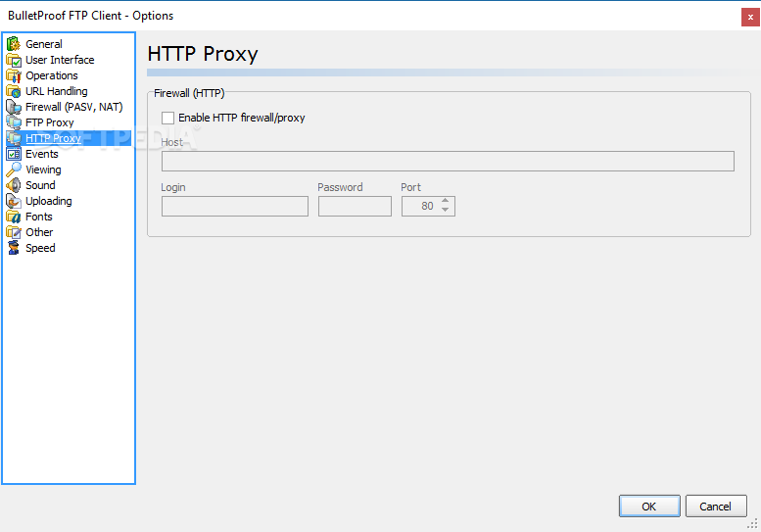The height and width of the screenshot is (532, 761).
Task: Click the FTP Proxy category icon
Action: tap(14, 122)
